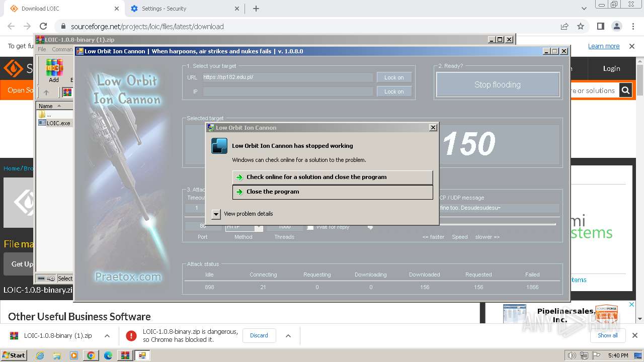This screenshot has height=362, width=644.
Task: Click Close the program in crash dialog
Action: [333, 192]
